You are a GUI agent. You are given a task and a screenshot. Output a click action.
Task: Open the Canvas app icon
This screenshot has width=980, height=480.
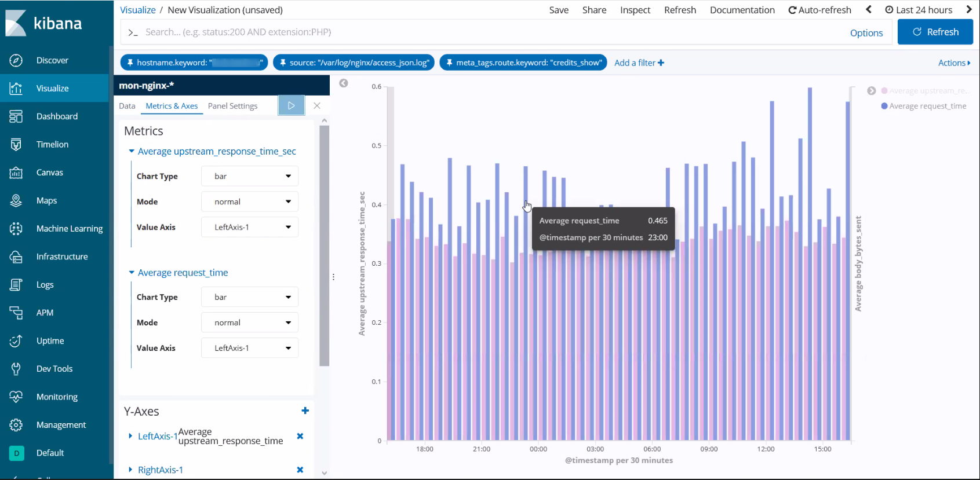tap(16, 173)
